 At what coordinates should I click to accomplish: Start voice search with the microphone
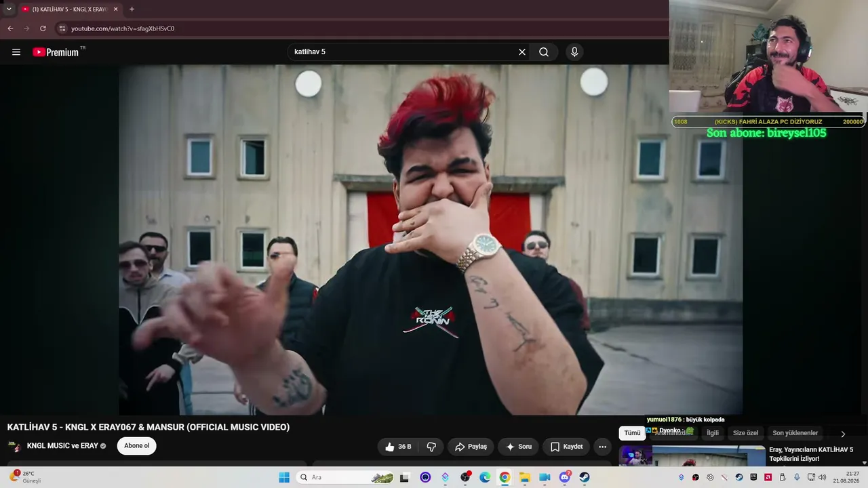pos(574,52)
